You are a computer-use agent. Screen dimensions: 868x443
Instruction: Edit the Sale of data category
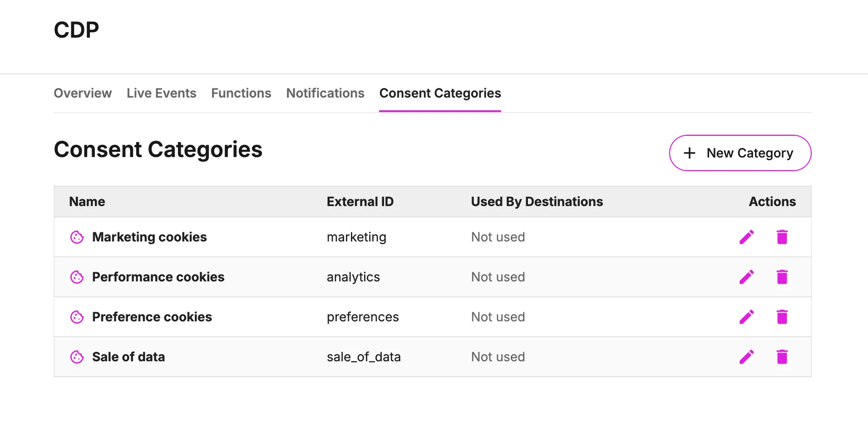[x=747, y=357]
